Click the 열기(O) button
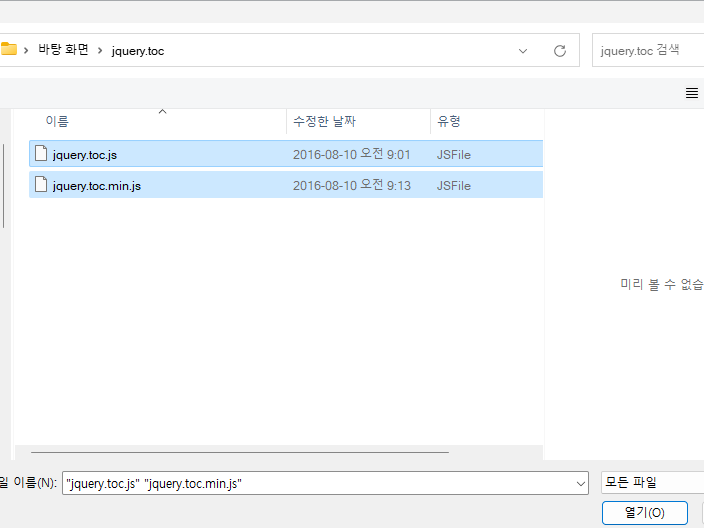The width and height of the screenshot is (704, 528). 645,512
